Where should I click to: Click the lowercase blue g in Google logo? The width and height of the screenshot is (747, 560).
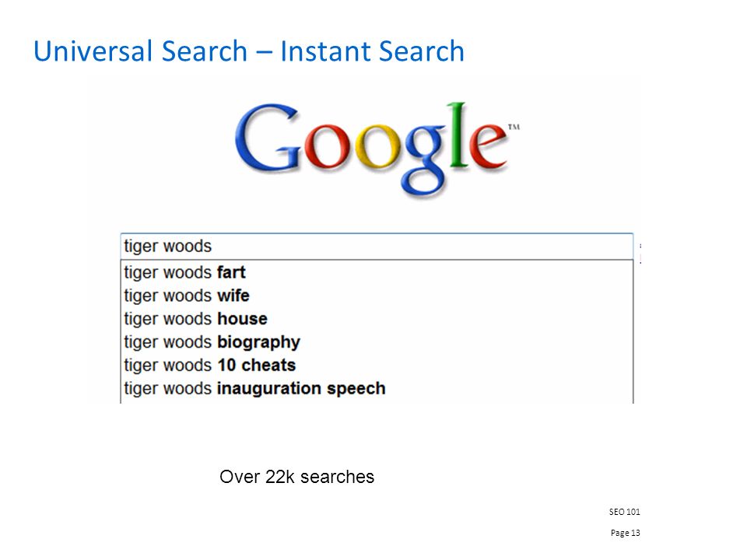425,159
